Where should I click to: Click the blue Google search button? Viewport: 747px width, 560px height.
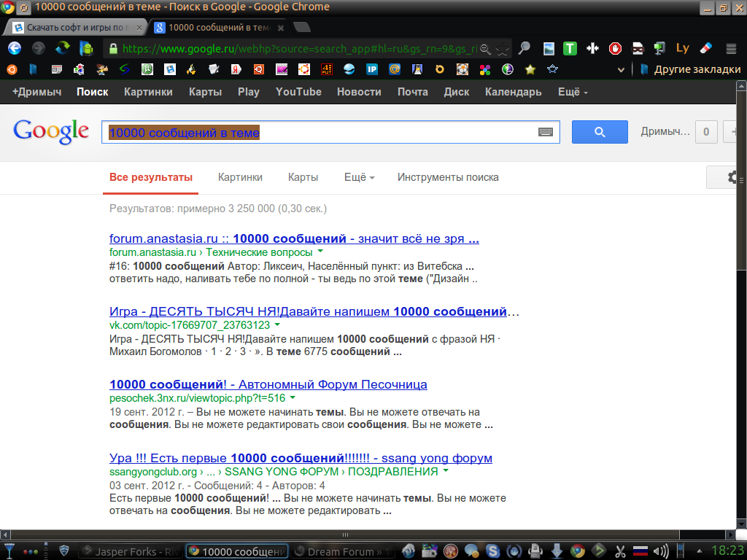[x=600, y=132]
